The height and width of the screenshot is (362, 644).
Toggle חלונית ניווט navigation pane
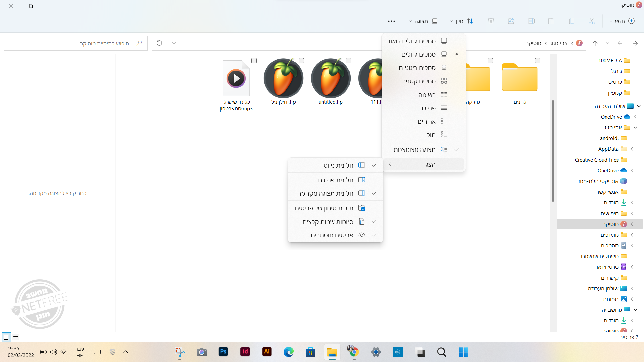pyautogui.click(x=335, y=165)
